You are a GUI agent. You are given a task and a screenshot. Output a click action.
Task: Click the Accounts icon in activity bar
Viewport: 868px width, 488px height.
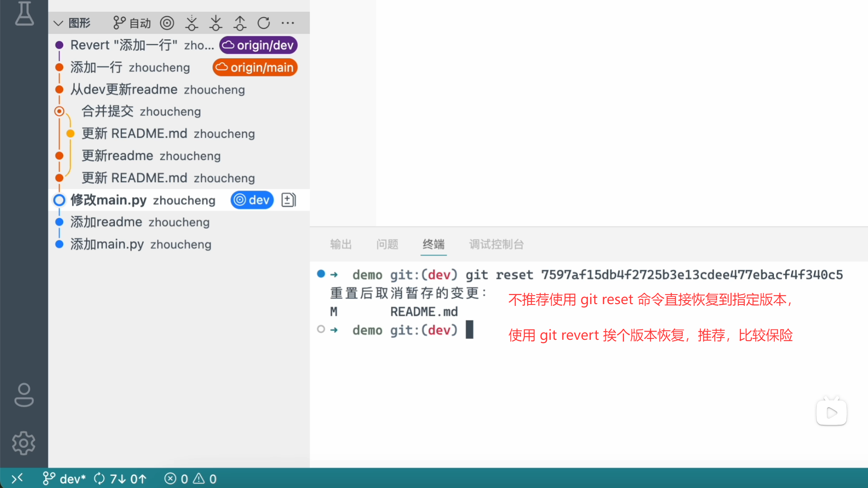pos(24,395)
